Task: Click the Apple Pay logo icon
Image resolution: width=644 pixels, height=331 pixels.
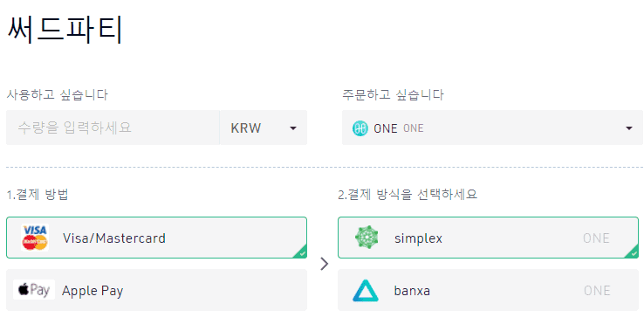Action: coord(34,290)
